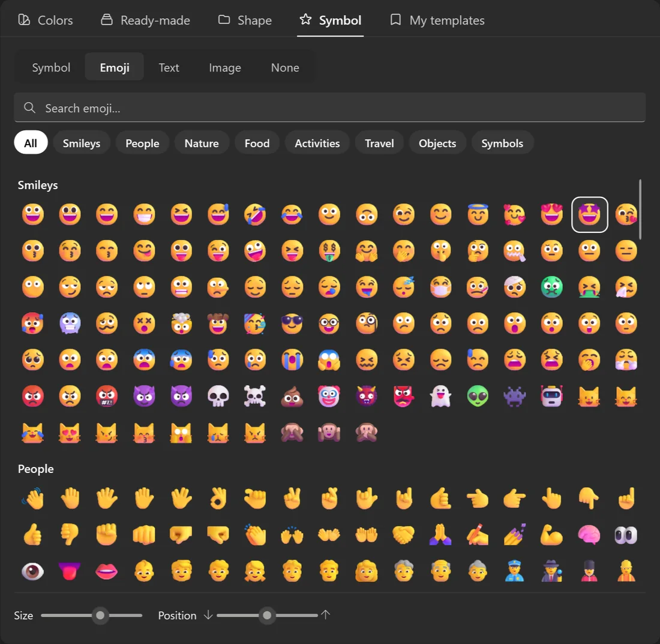Go to the My templates tab

437,20
